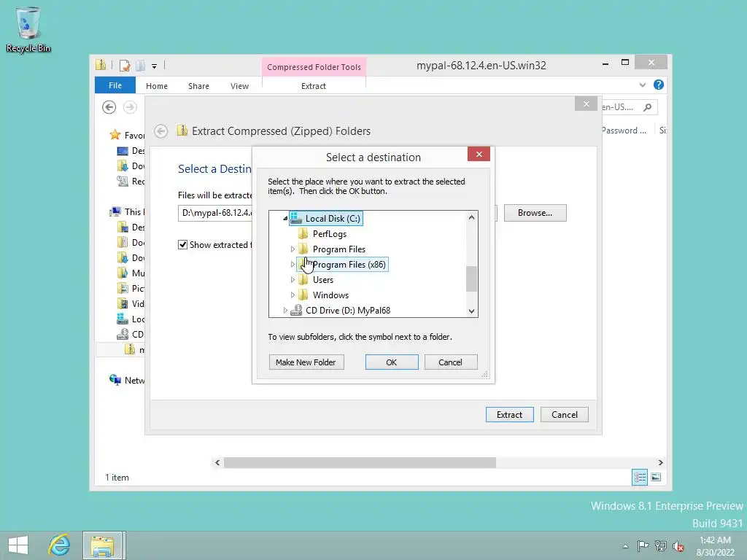This screenshot has height=560, width=747.
Task: Click the CD Drive (D:) disc icon in tree
Action: (x=296, y=310)
